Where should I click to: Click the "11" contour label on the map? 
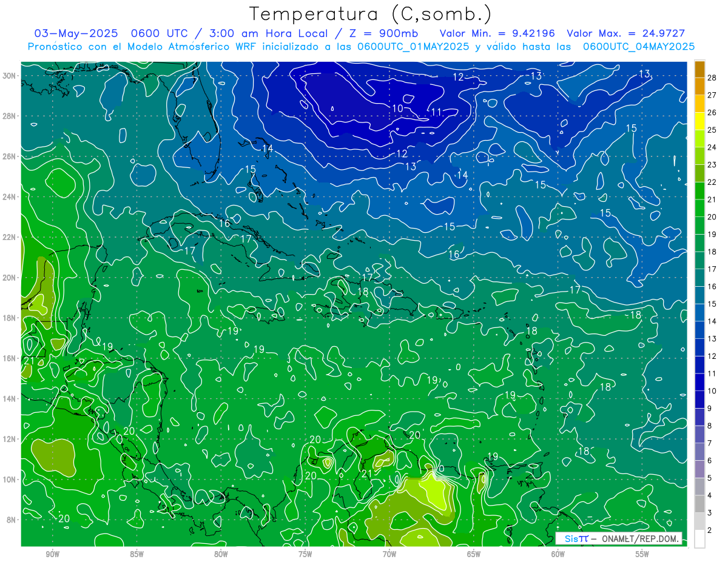436,112
